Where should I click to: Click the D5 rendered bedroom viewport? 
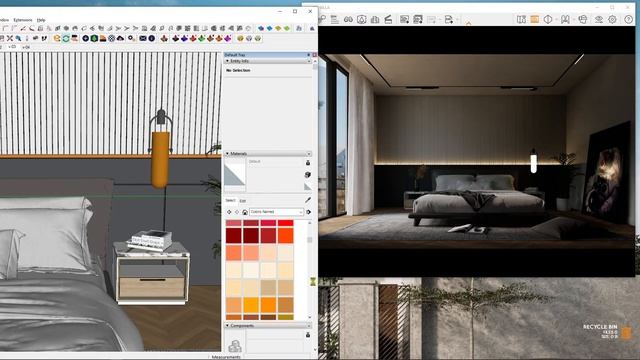click(476, 151)
